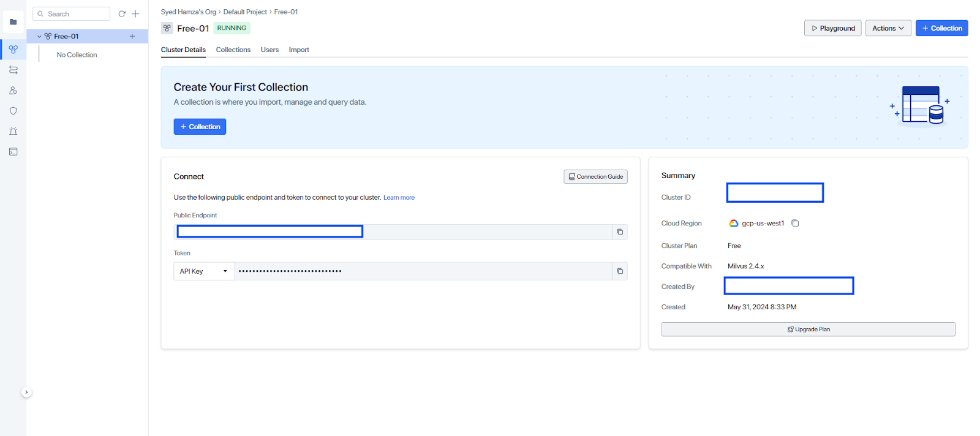Copy the cloud region gcp-us-west1
The height and width of the screenshot is (436, 980).
[795, 224]
